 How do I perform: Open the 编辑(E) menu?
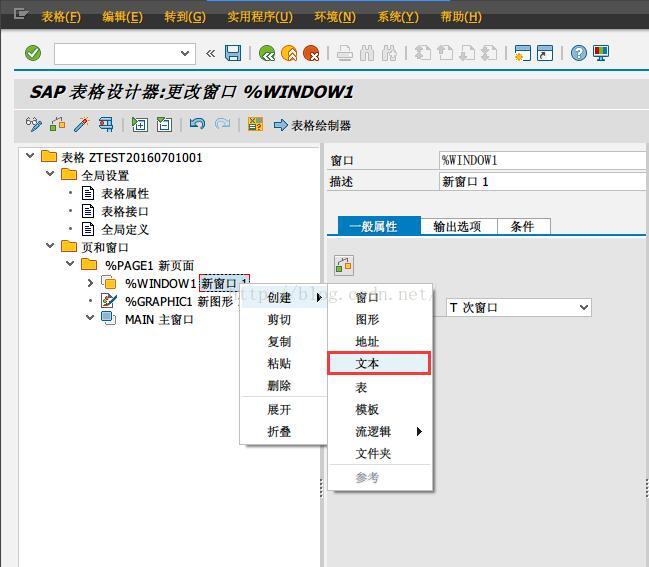tap(123, 17)
